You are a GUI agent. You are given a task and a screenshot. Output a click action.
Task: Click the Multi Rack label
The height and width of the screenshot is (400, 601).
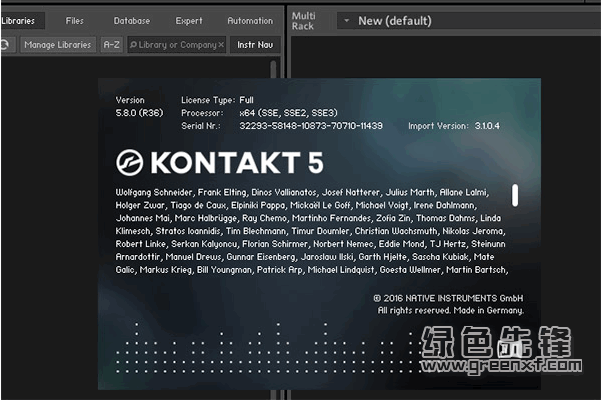coord(303,21)
